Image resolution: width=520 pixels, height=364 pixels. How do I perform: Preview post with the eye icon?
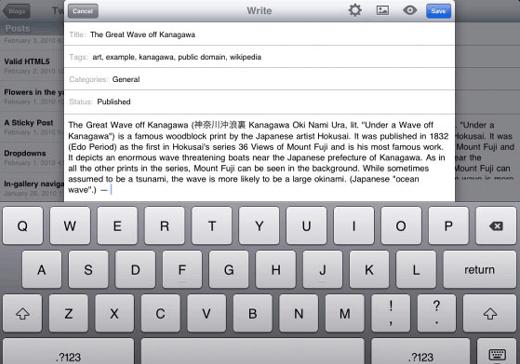click(x=410, y=10)
